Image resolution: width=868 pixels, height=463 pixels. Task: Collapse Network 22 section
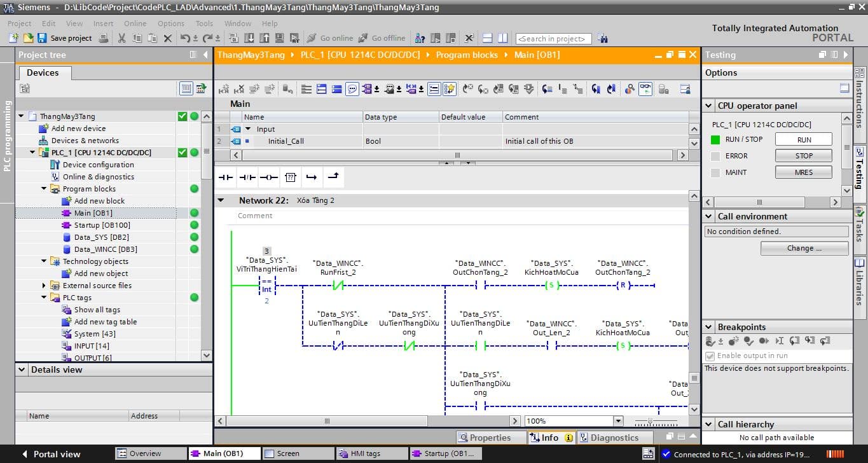pyautogui.click(x=221, y=200)
